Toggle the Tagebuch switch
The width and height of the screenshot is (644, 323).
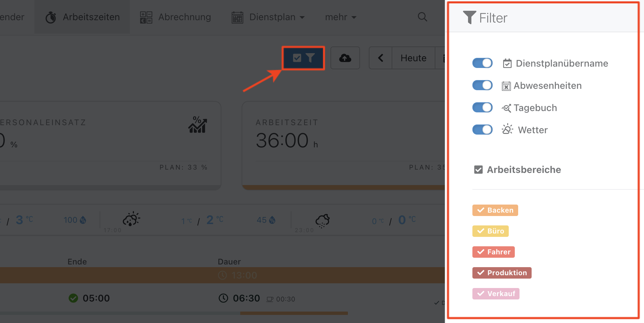click(x=482, y=107)
